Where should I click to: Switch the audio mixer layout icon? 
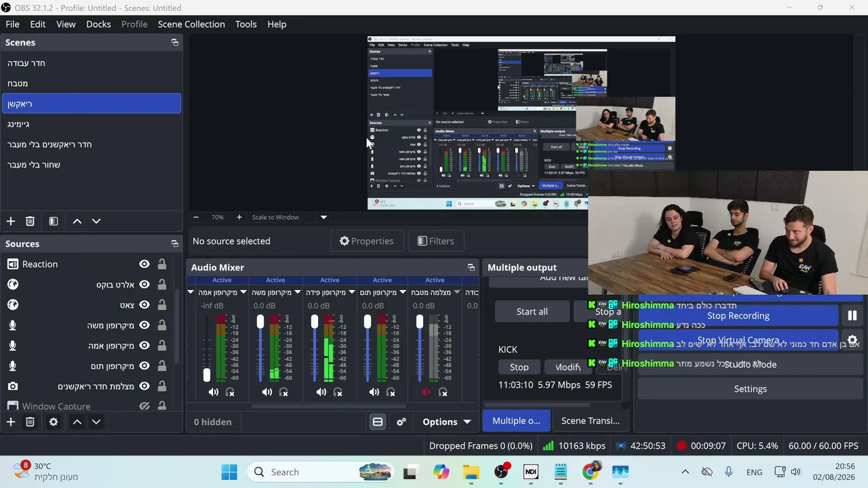378,422
